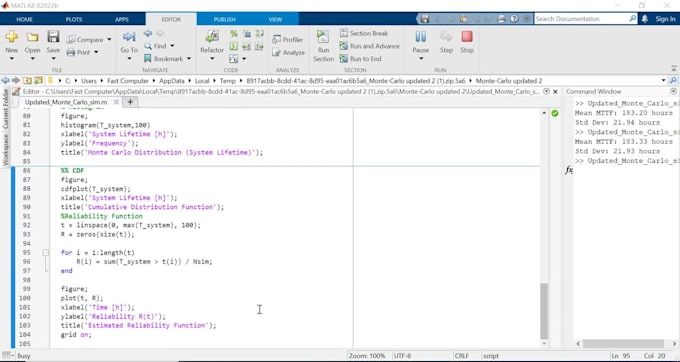
Task: Click the New file icon
Action: pyautogui.click(x=12, y=37)
